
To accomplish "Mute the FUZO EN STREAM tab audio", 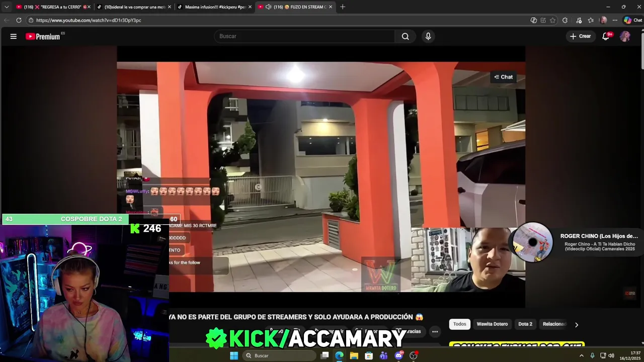I will click(x=268, y=7).
